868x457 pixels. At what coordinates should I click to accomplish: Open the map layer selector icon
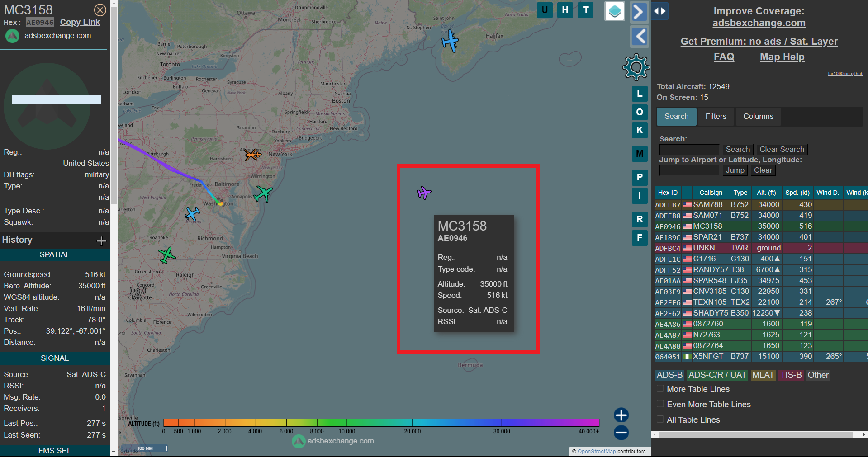click(615, 11)
